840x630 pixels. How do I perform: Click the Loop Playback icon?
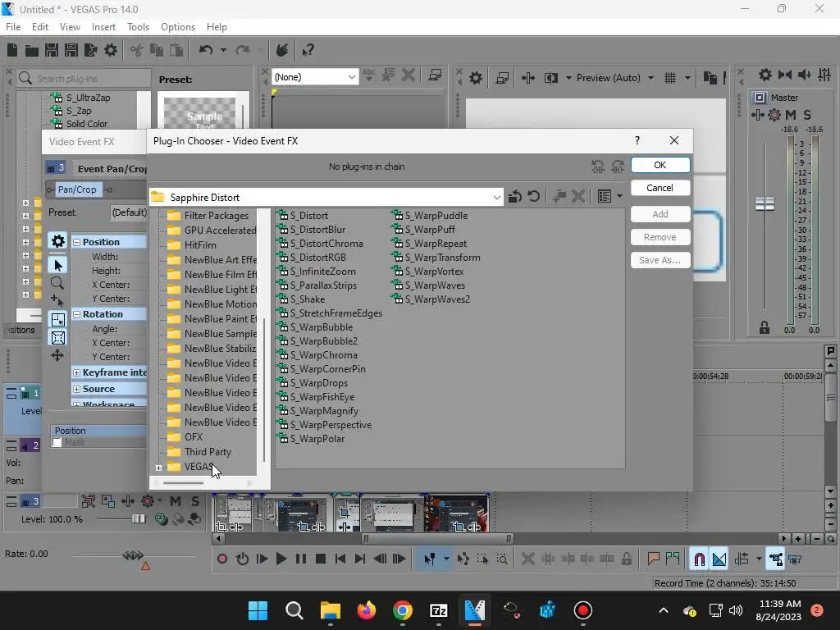point(242,559)
